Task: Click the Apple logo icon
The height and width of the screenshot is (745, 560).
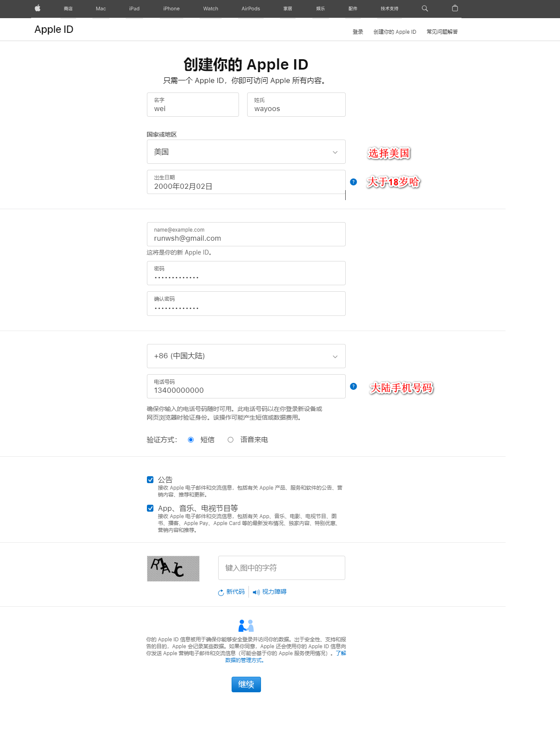Action: pos(38,8)
